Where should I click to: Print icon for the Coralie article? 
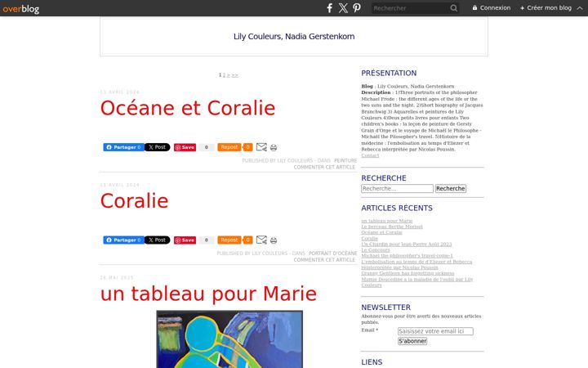(x=274, y=240)
